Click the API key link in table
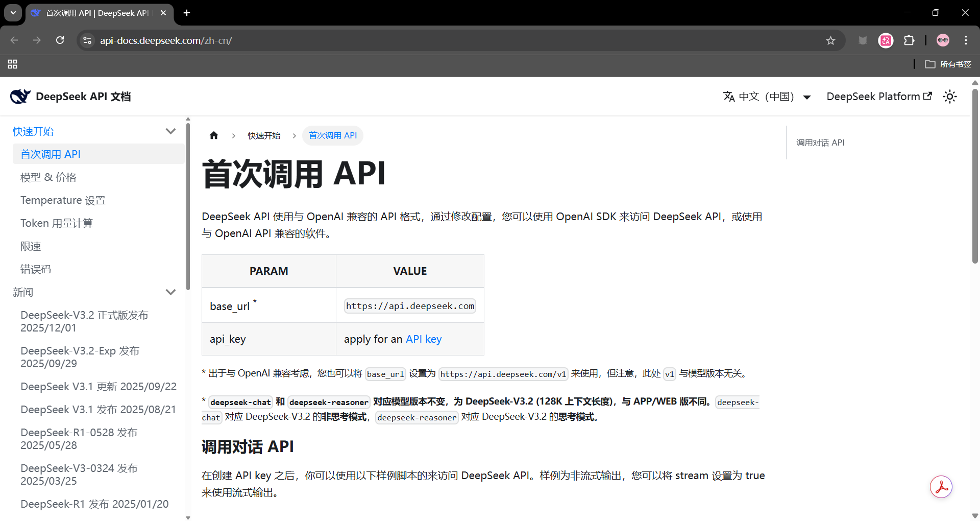 click(x=424, y=339)
